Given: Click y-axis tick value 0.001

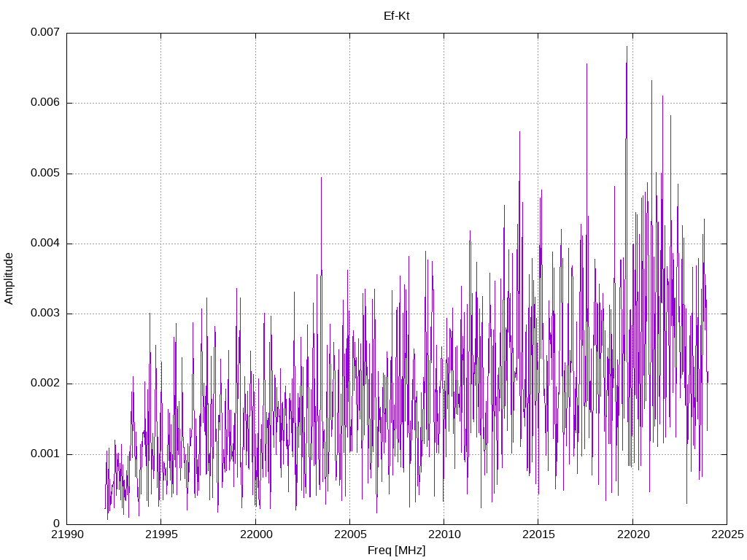Looking at the screenshot, I should click(x=45, y=454).
